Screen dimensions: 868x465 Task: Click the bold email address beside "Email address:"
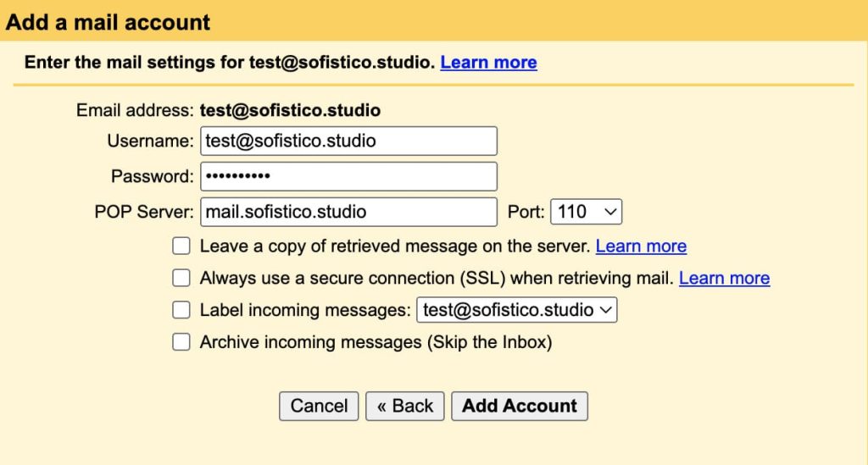pyautogui.click(x=290, y=110)
